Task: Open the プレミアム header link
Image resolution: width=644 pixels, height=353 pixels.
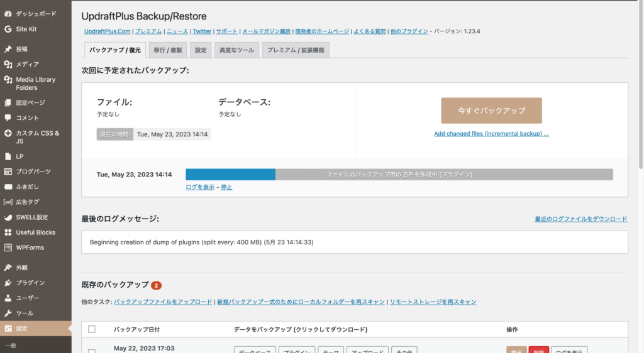Action: point(148,31)
